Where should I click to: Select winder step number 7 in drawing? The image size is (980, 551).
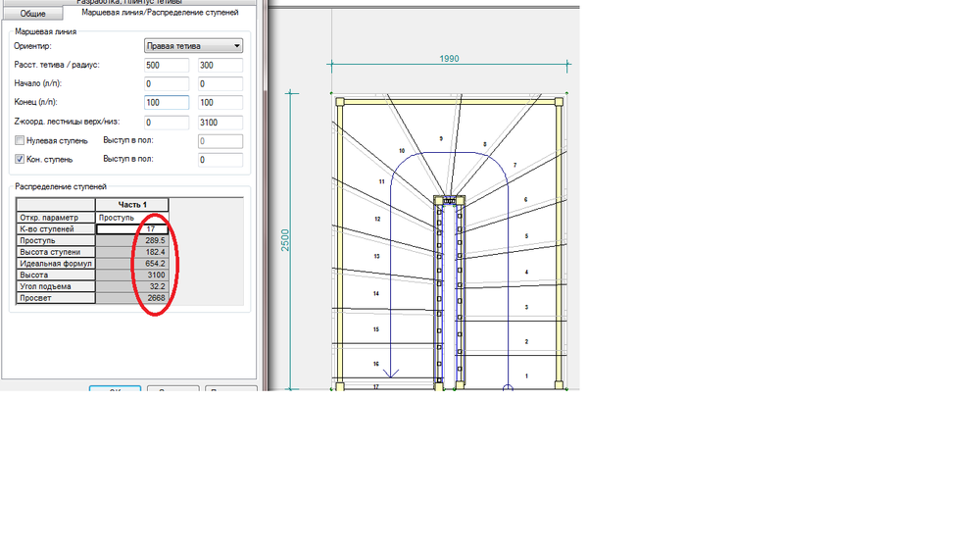[514, 165]
